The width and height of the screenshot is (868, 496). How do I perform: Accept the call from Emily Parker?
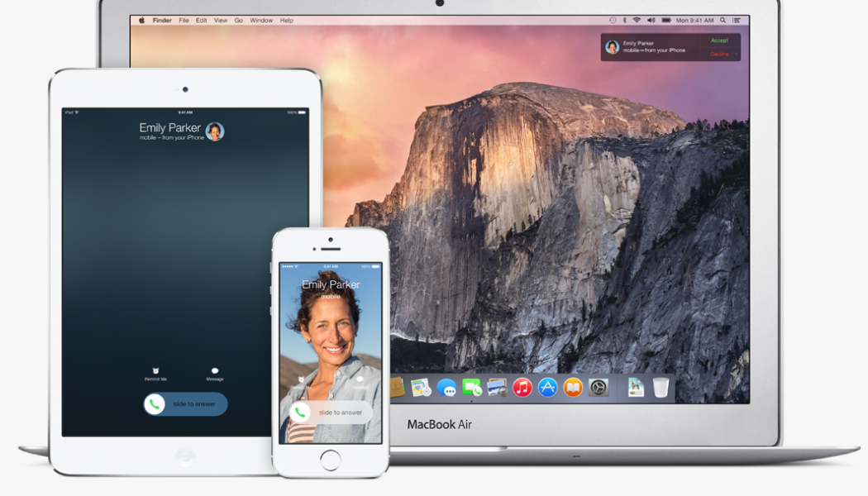coord(719,40)
